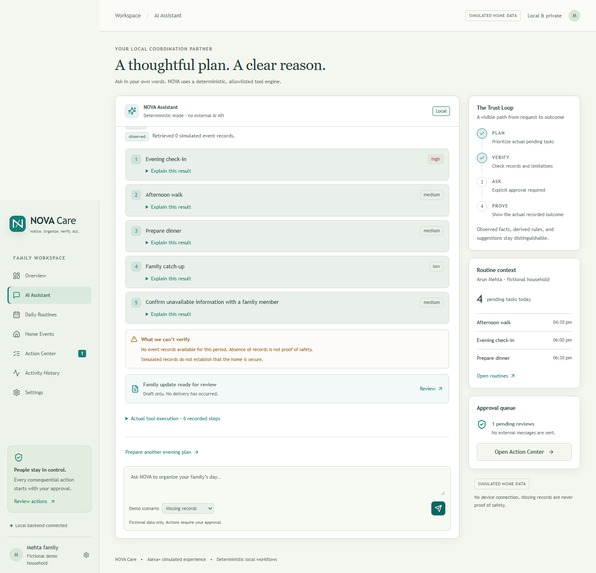The width and height of the screenshot is (596, 573).
Task: Click the Action Center badge showing 1
Action: coord(82,354)
